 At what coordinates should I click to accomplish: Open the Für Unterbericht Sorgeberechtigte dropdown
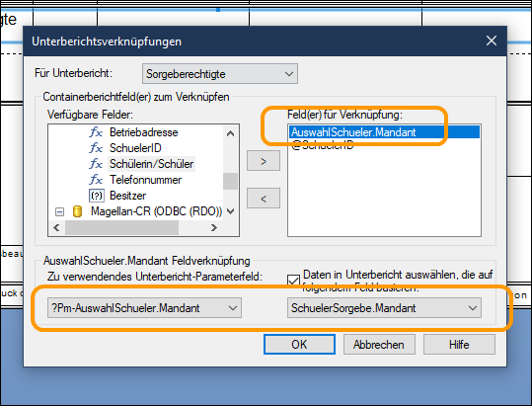(220, 74)
